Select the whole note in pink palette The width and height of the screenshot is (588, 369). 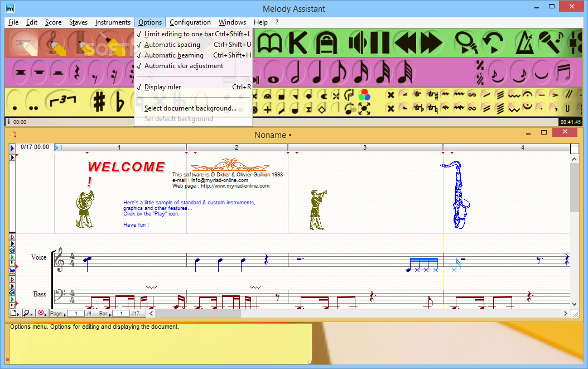click(x=273, y=73)
